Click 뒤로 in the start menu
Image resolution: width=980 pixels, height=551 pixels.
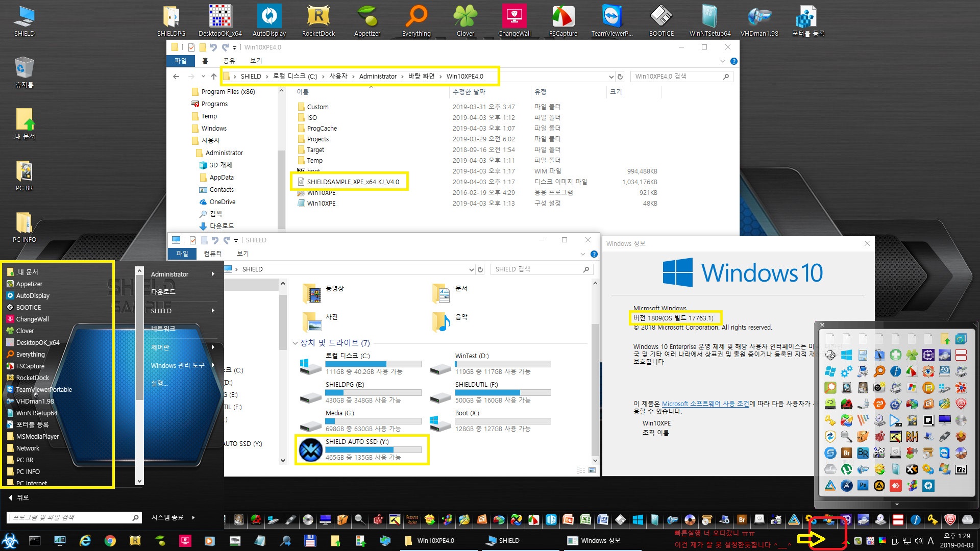[x=19, y=497]
